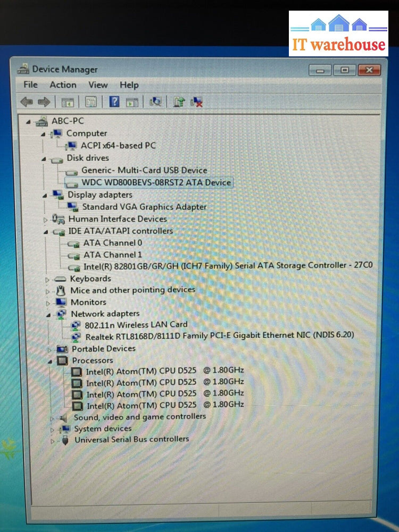Open the File menu
This screenshot has width=399, height=532.
(x=30, y=85)
